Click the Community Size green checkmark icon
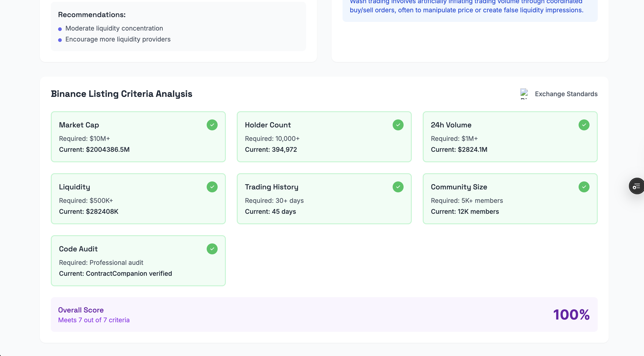 click(x=584, y=187)
